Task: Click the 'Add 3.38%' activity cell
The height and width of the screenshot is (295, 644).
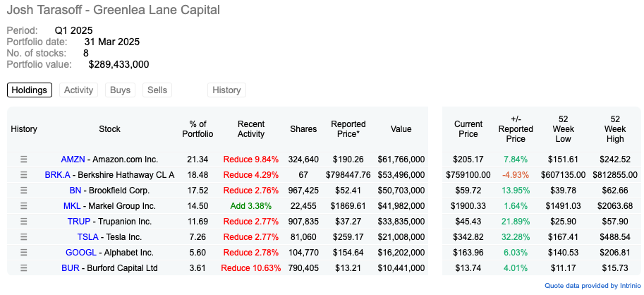Action: coord(251,206)
